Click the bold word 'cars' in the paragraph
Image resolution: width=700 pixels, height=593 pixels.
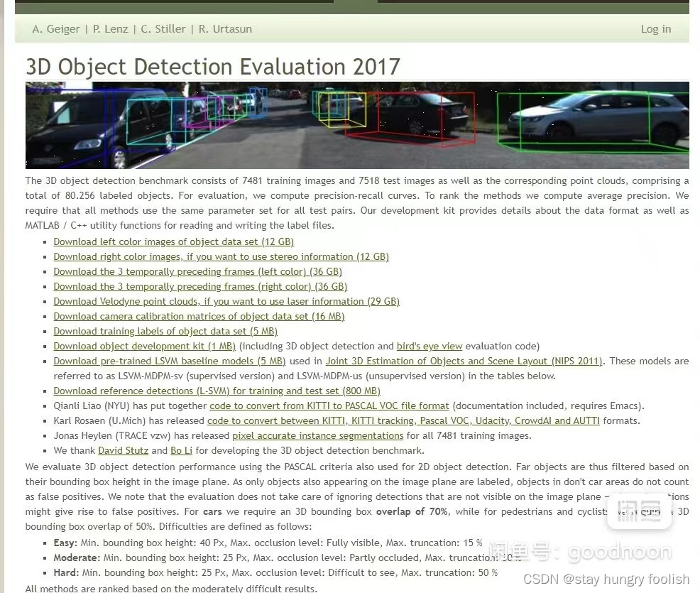212,512
